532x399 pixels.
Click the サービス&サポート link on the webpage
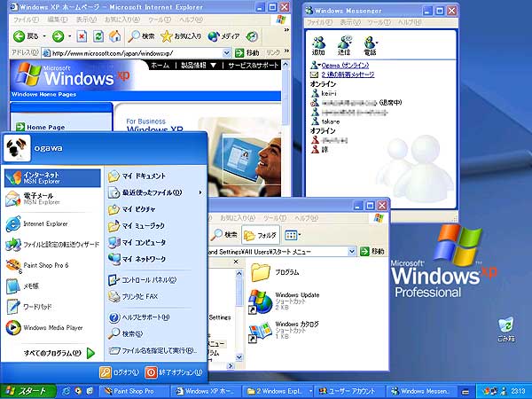tap(253, 65)
